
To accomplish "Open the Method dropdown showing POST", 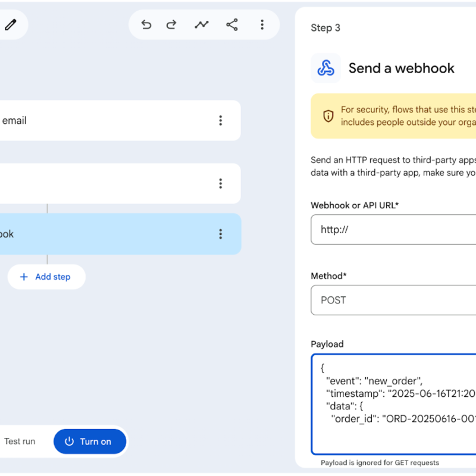I will 393,300.
